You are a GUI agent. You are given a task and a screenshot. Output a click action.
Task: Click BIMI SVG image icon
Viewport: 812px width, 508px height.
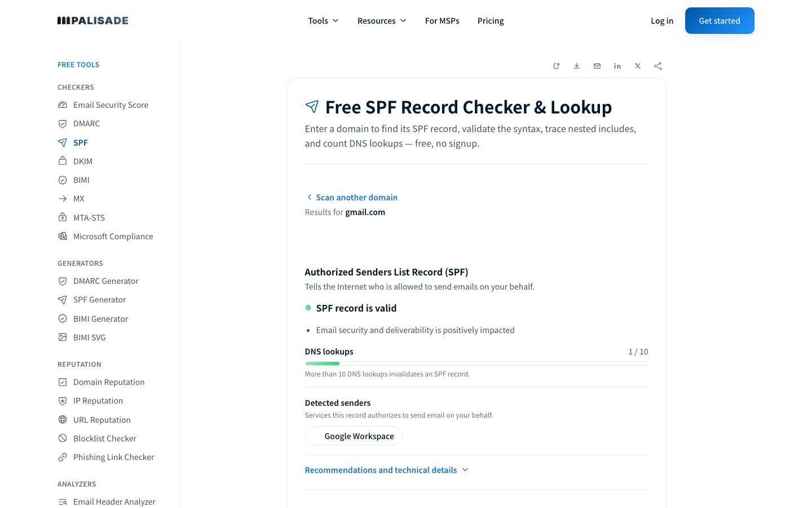coord(63,337)
